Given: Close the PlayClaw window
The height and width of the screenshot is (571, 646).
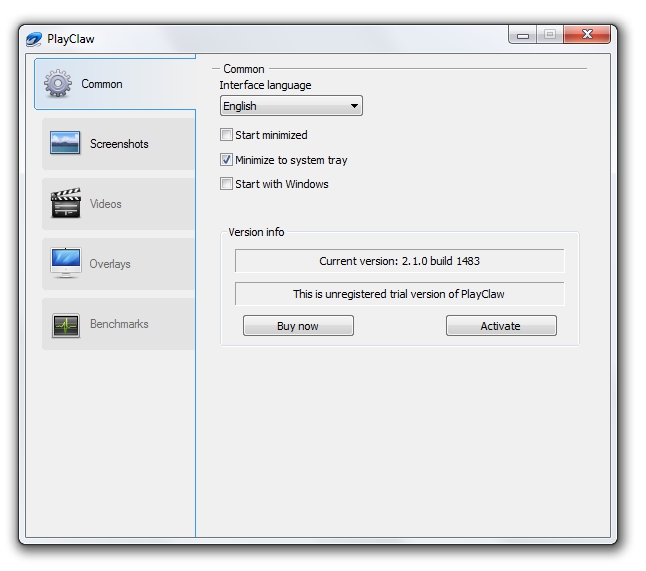Looking at the screenshot, I should pyautogui.click(x=587, y=34).
